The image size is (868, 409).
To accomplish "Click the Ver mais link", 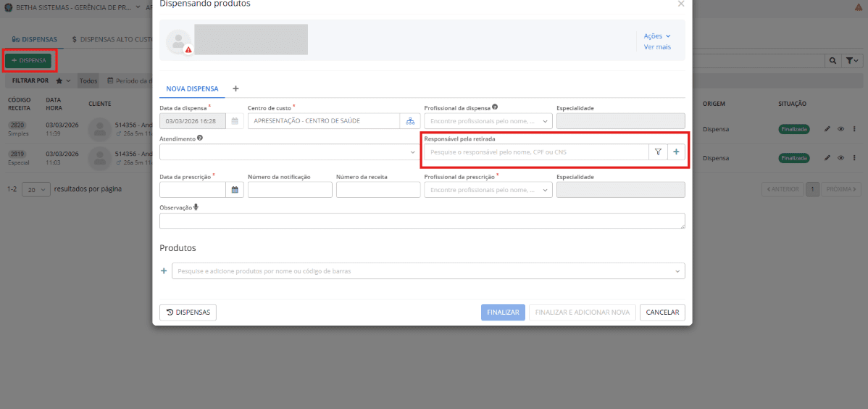I will tap(657, 47).
